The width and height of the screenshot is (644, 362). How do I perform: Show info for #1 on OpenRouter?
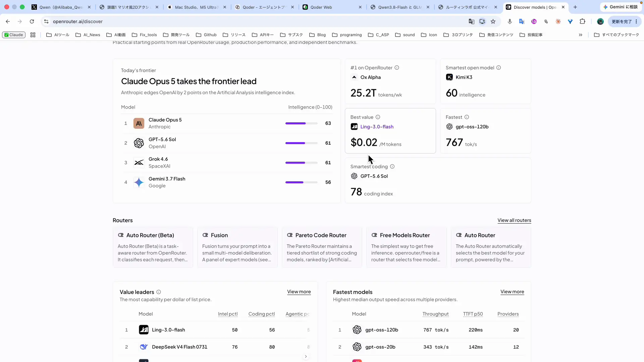[397, 68]
